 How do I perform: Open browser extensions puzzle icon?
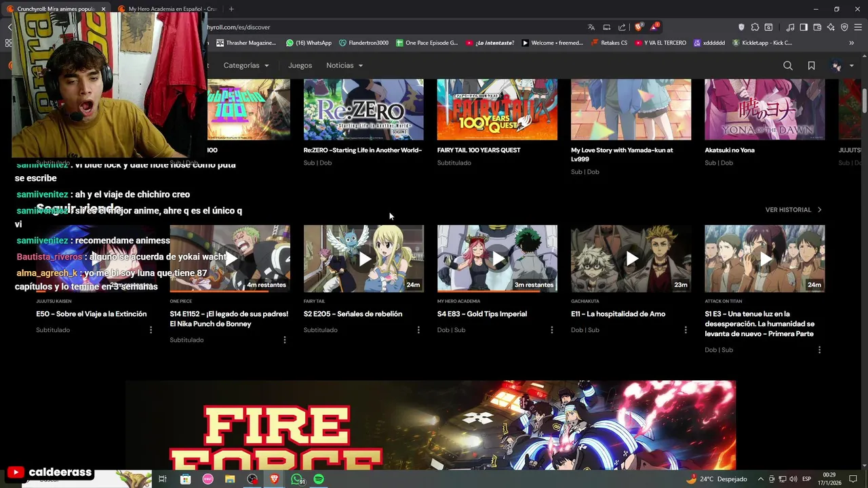pos(755,27)
